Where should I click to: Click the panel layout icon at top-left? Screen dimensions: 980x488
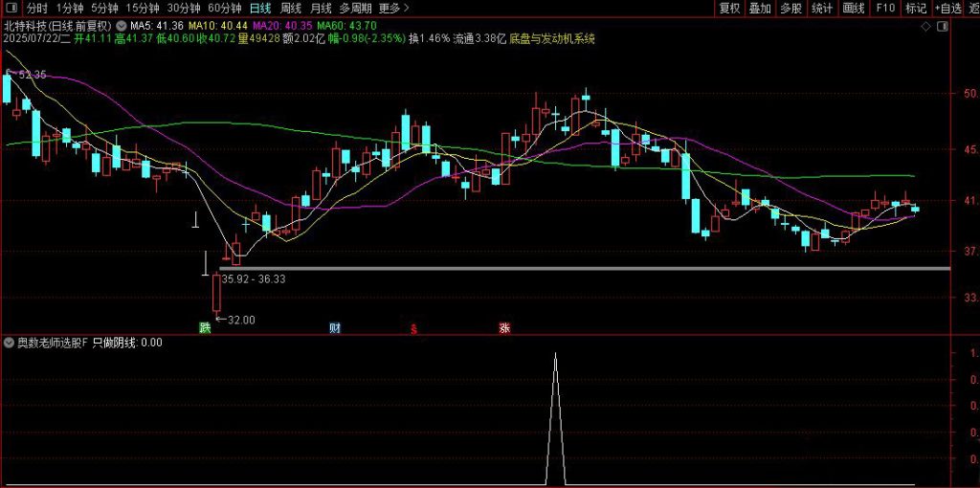(x=9, y=9)
